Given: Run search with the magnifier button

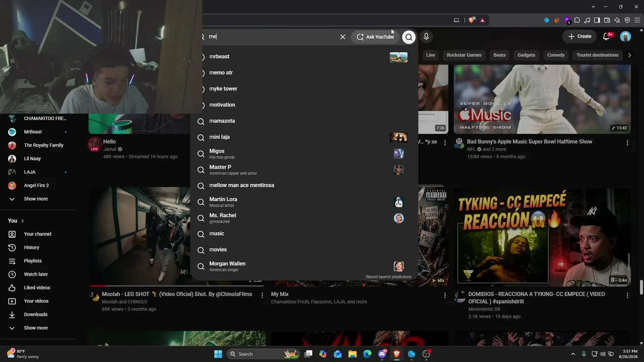Looking at the screenshot, I should click(x=409, y=37).
